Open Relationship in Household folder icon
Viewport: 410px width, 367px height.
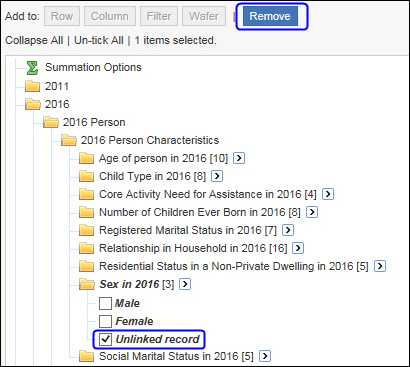tap(87, 248)
